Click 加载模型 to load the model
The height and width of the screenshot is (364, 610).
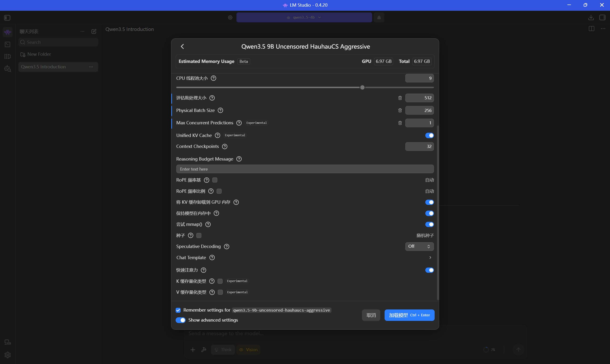coord(409,315)
